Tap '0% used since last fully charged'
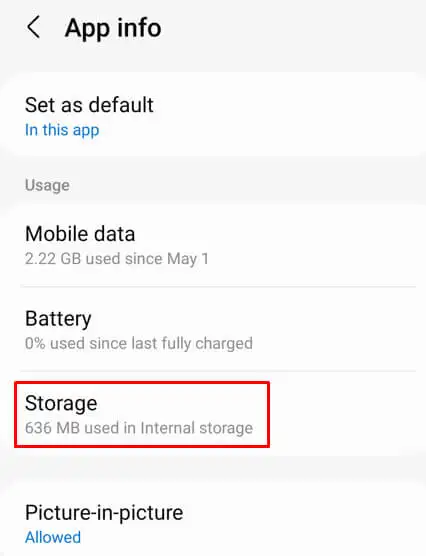 (x=139, y=343)
